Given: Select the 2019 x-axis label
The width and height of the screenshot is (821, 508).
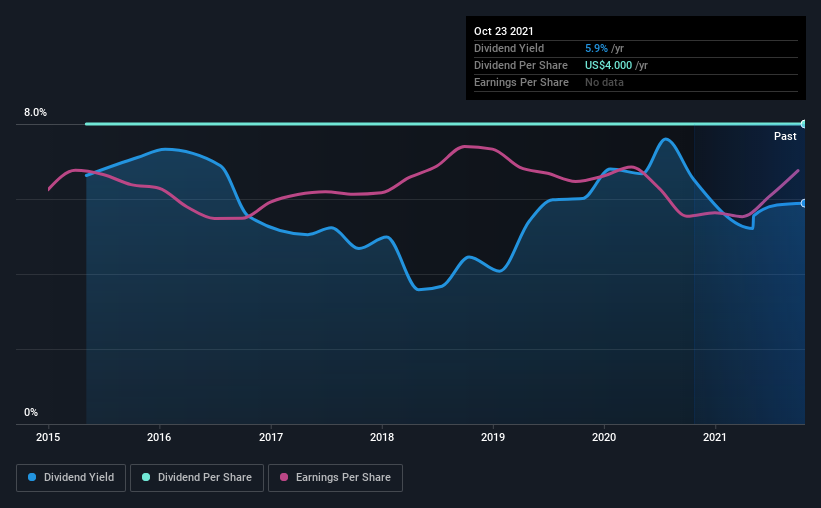Looking at the screenshot, I should (x=493, y=437).
